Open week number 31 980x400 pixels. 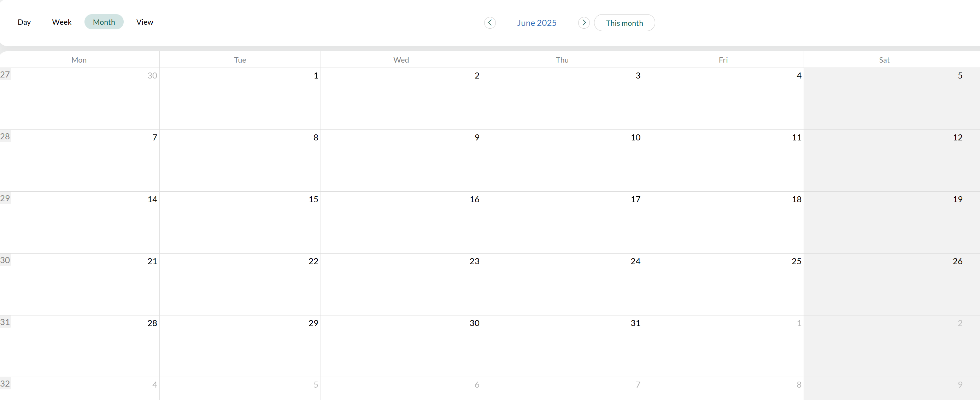click(x=5, y=322)
